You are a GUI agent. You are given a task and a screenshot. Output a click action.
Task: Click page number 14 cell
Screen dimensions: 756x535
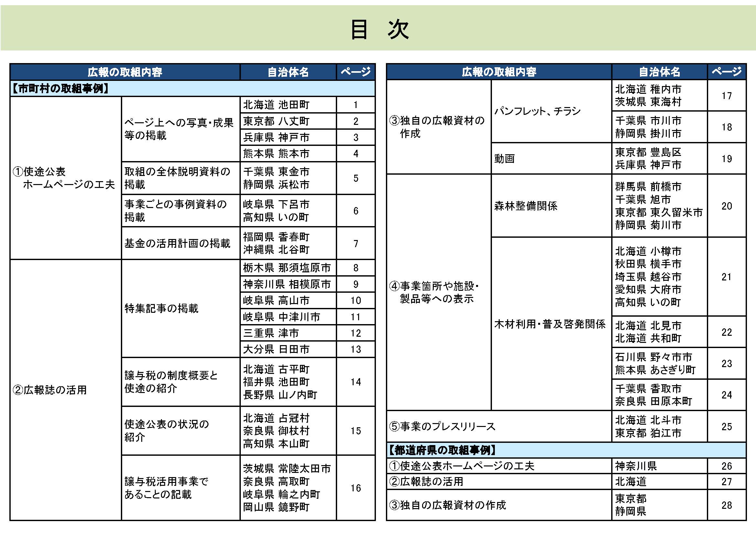pos(356,382)
